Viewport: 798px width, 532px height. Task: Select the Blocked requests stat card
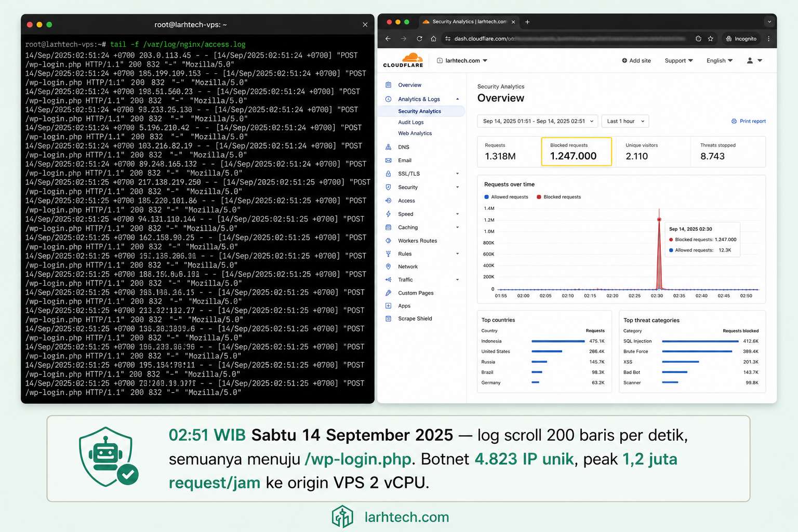(x=577, y=152)
